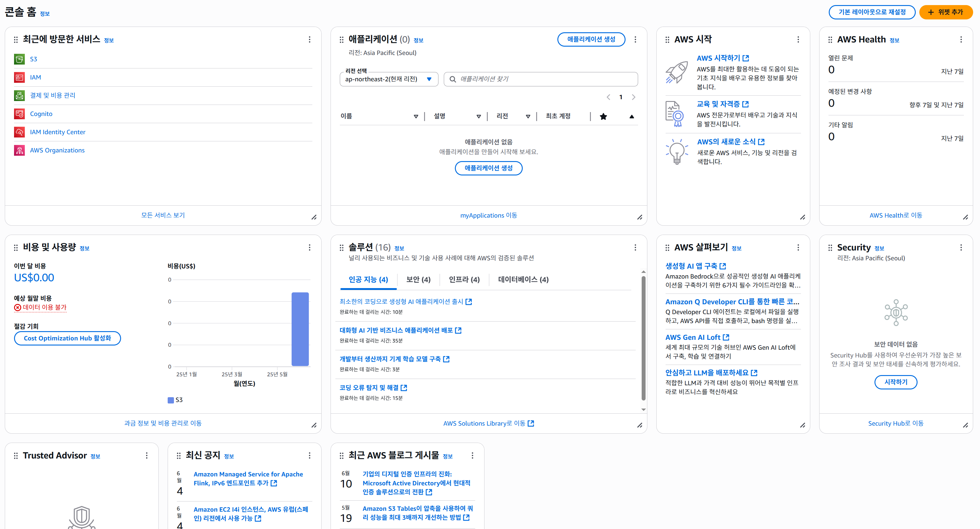The height and width of the screenshot is (529, 980).
Task: Switch to the 보안 (4) tab
Action: 418,279
